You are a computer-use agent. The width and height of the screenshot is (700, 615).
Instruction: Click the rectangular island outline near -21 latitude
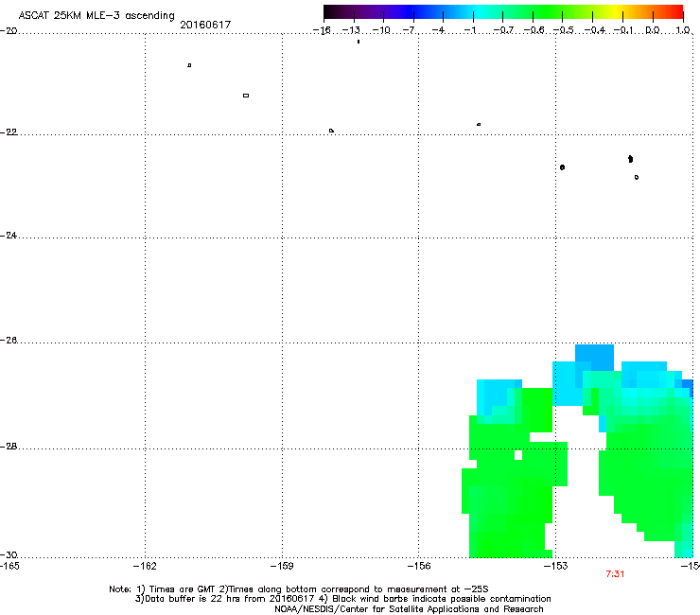click(x=246, y=96)
